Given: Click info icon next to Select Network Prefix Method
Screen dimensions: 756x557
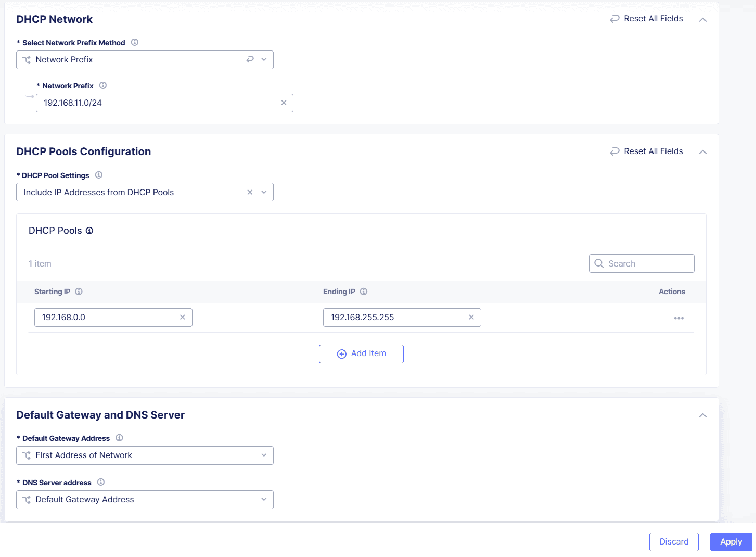Looking at the screenshot, I should (x=135, y=42).
